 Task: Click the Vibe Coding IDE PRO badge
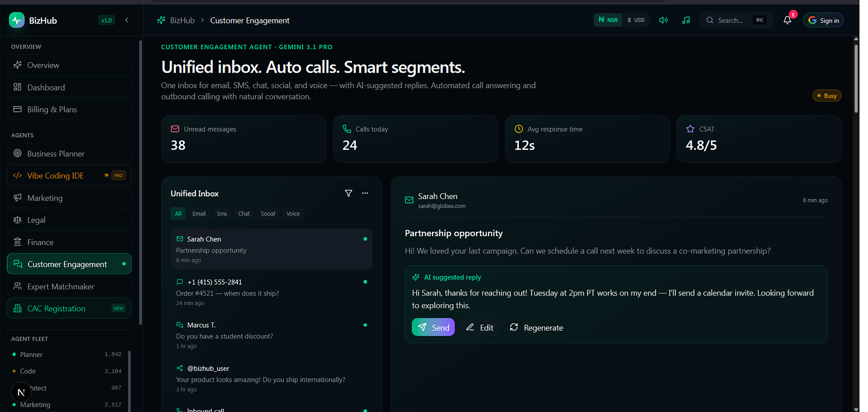(x=118, y=176)
